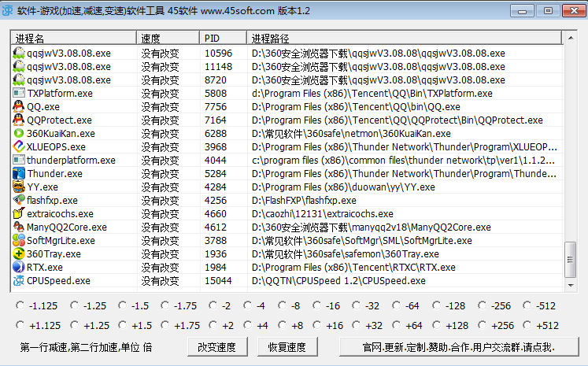Click the path D:\caozhi\12131\extraicochs.exe
This screenshot has width=588, height=366.
[x=323, y=214]
